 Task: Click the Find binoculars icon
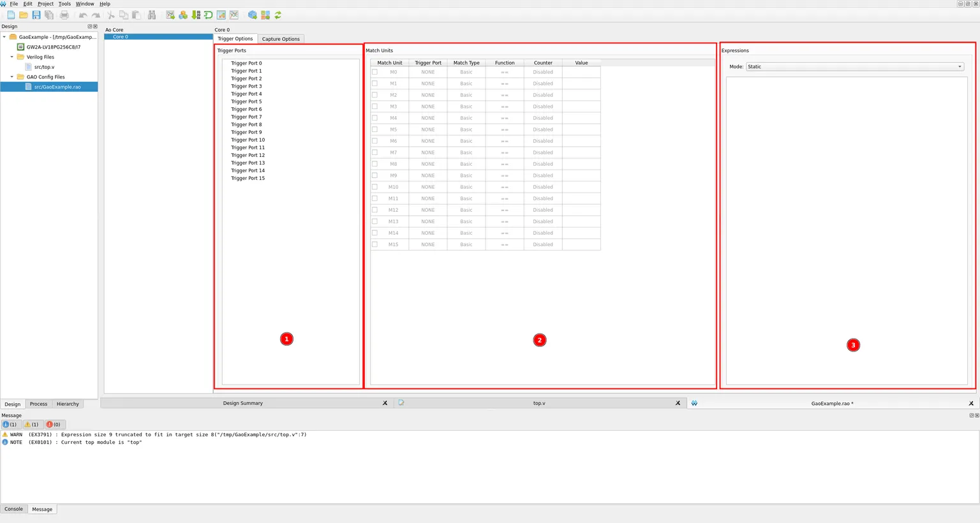(x=152, y=15)
